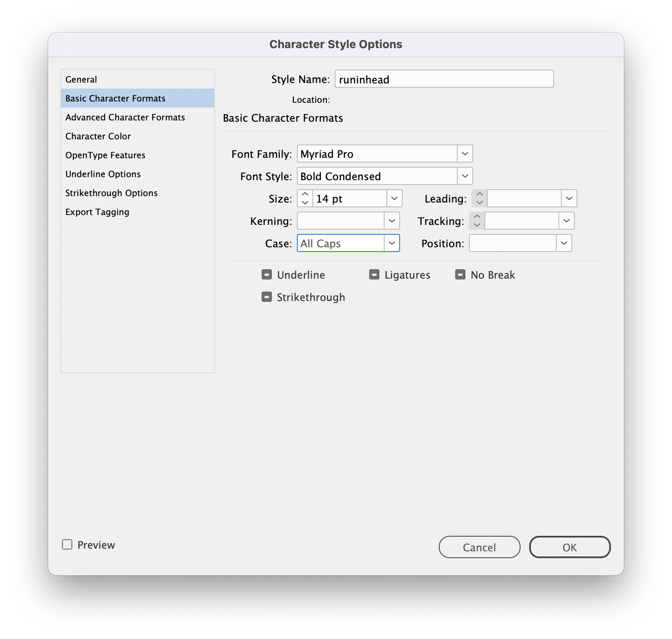
Task: Enable the Preview checkbox
Action: pos(67,544)
